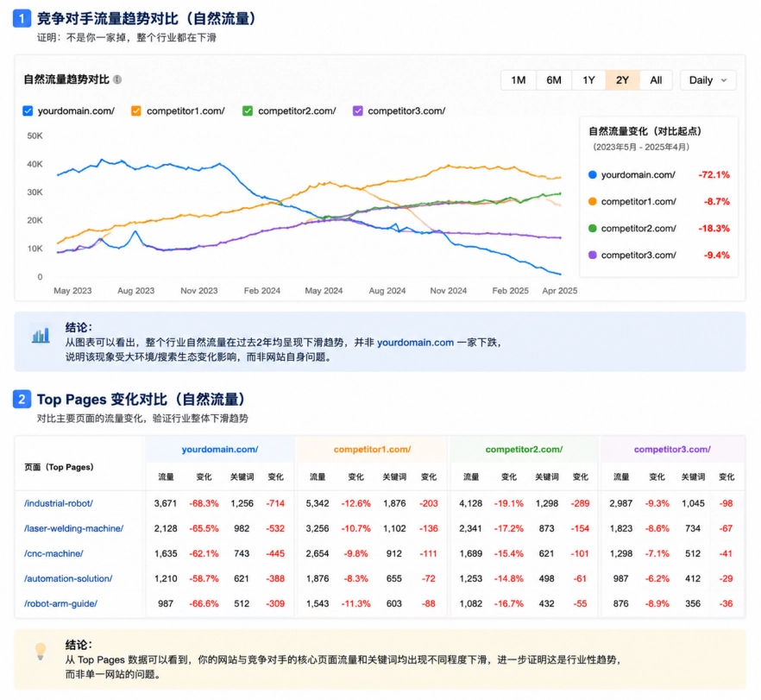
Task: Click the blue section number 1 badge
Action: pyautogui.click(x=22, y=18)
